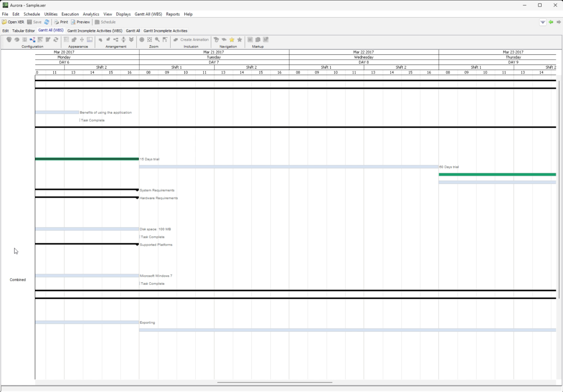This screenshot has height=392, width=563.
Task: Switch to Gantt Incomplete Activities (WBS) tab
Action: tap(95, 31)
